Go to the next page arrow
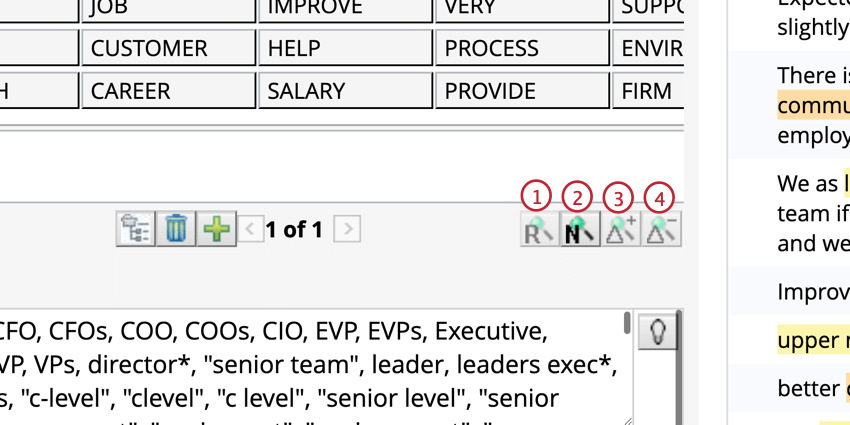The height and width of the screenshot is (425, 850). point(347,229)
